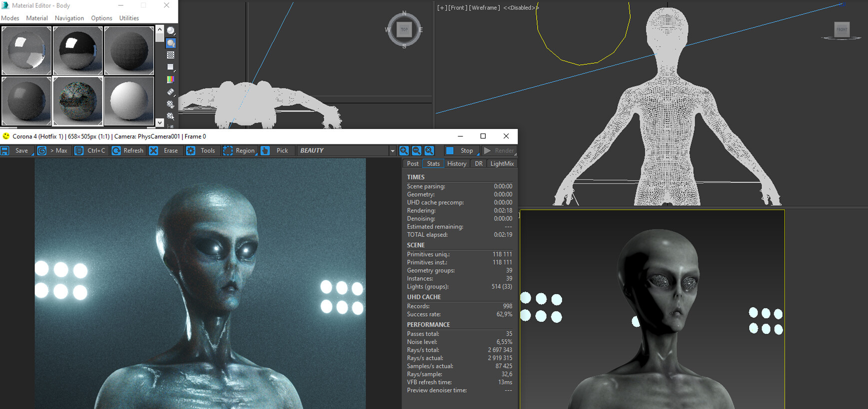
Task: Toggle the Backlight icon in Material Editor
Action: click(x=171, y=43)
